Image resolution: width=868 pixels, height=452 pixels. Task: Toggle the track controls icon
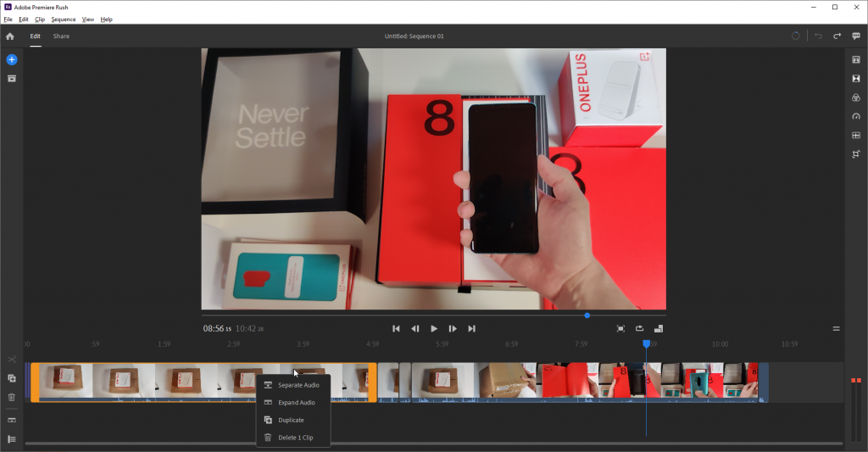coord(12,439)
